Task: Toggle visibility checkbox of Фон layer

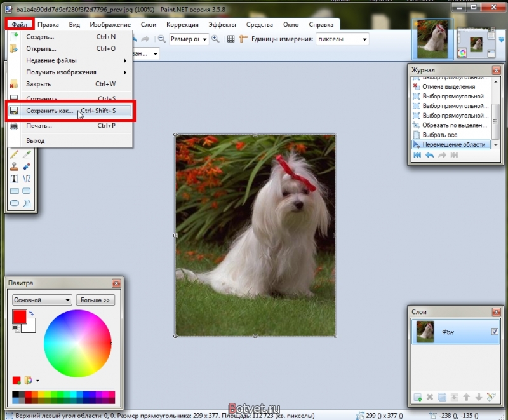Action: (495, 331)
